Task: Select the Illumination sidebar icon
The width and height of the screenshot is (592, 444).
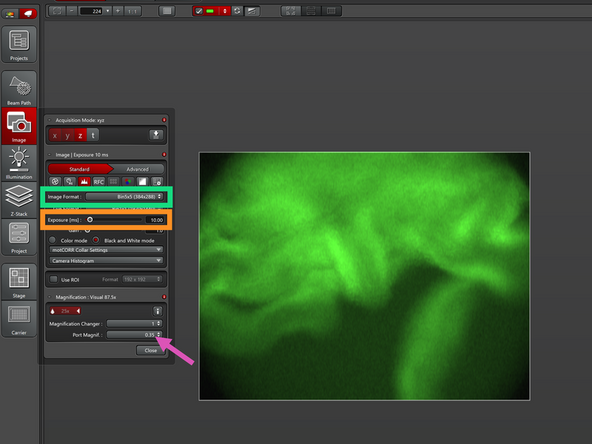Action: [x=19, y=163]
